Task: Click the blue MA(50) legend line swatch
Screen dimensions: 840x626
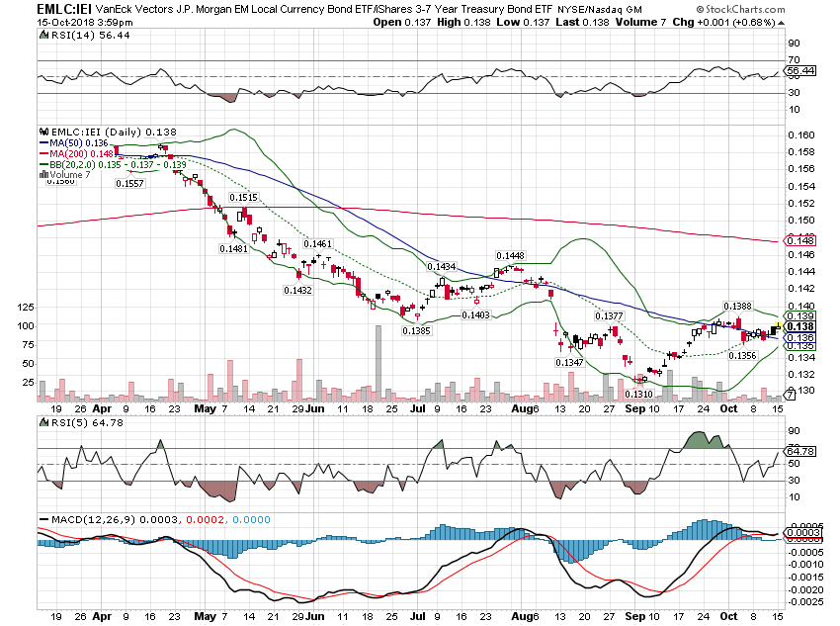Action: [43, 143]
